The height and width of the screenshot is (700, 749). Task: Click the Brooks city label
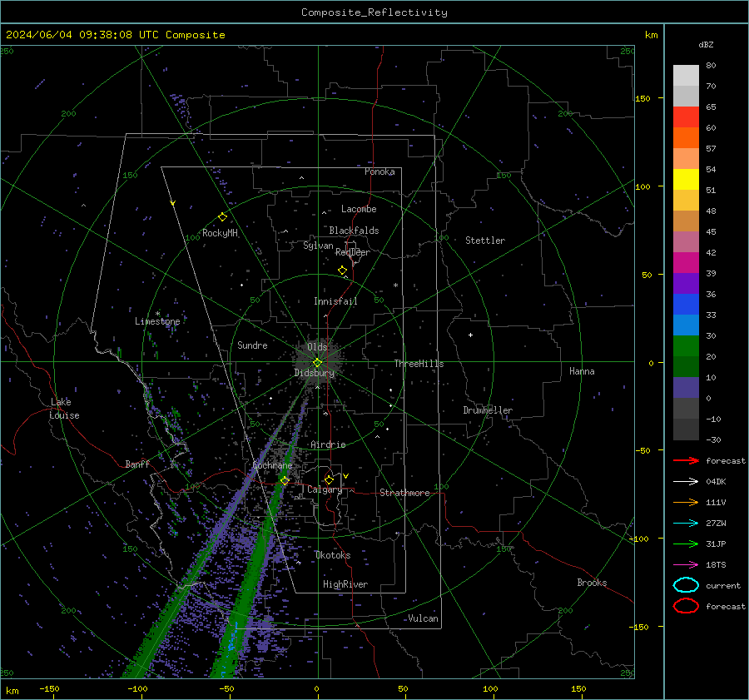(592, 583)
